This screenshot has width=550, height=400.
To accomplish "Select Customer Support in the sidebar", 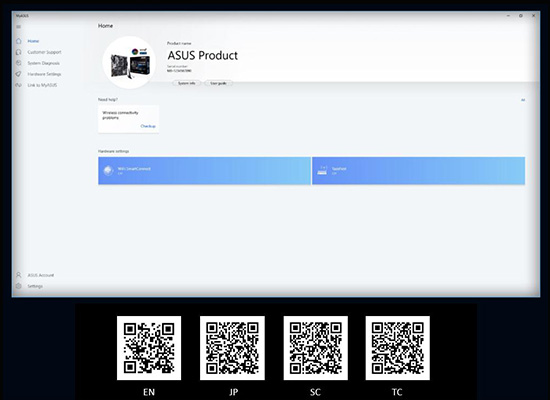I will pos(44,52).
